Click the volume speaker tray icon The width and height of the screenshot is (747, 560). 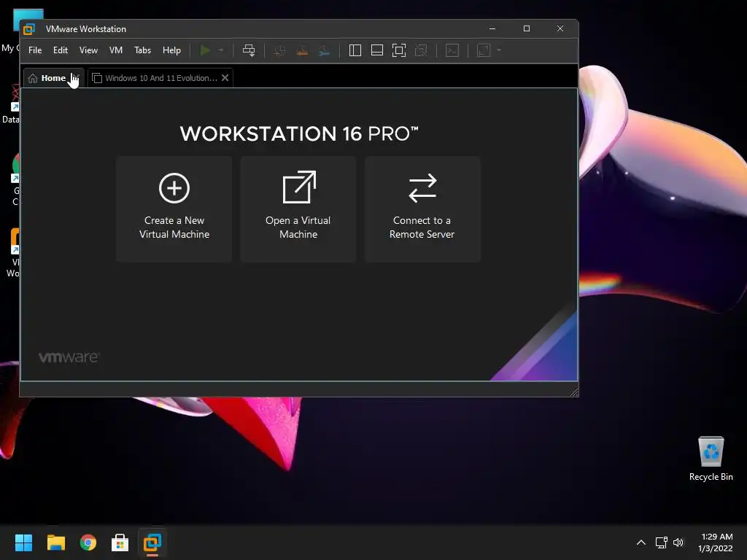(678, 542)
